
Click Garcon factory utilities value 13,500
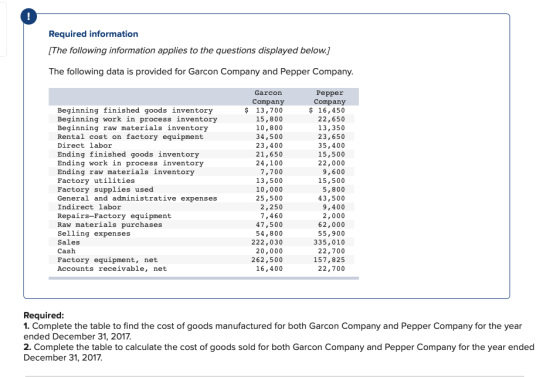[x=269, y=181]
